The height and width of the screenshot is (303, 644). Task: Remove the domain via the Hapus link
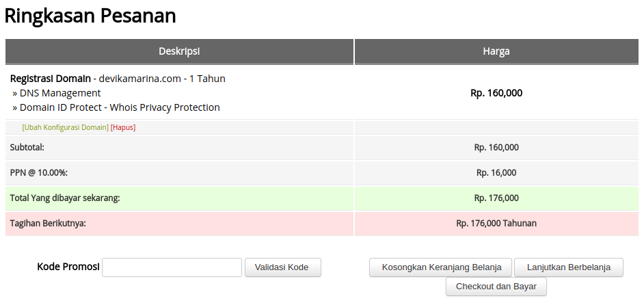click(123, 127)
